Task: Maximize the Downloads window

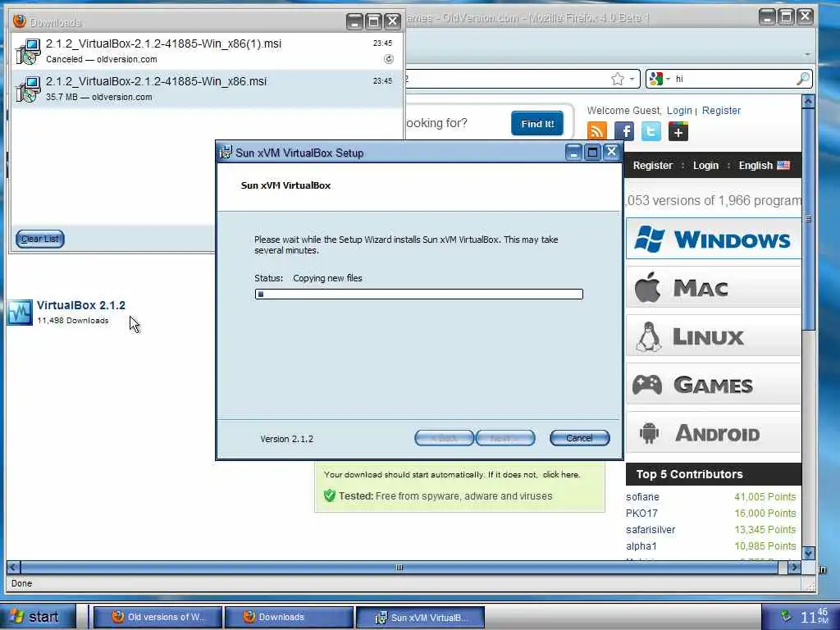Action: coord(374,21)
